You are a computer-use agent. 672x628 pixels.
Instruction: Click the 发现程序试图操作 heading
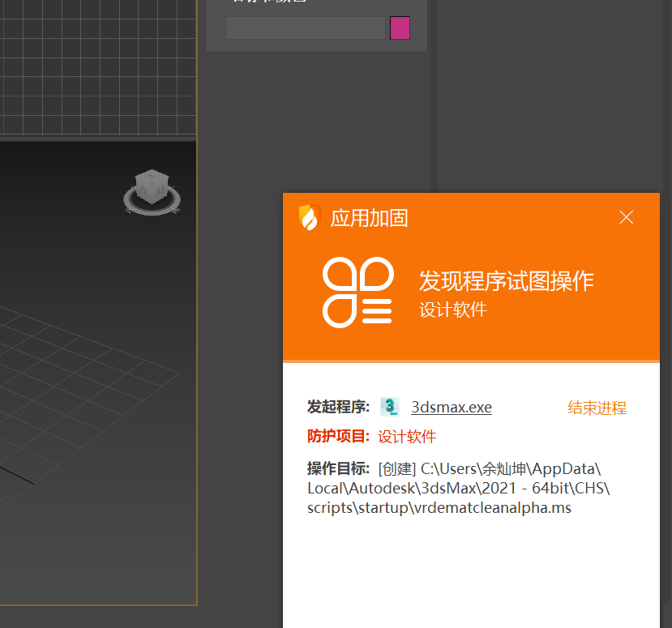coord(506,281)
